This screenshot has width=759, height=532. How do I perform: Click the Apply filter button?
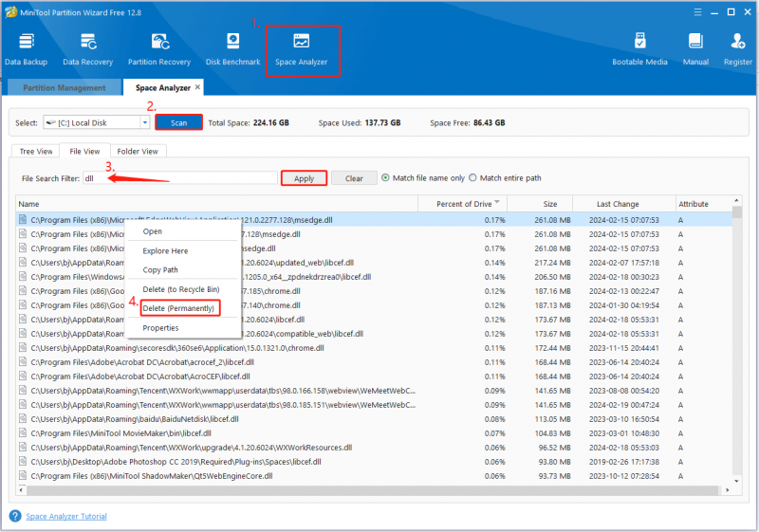pos(304,178)
